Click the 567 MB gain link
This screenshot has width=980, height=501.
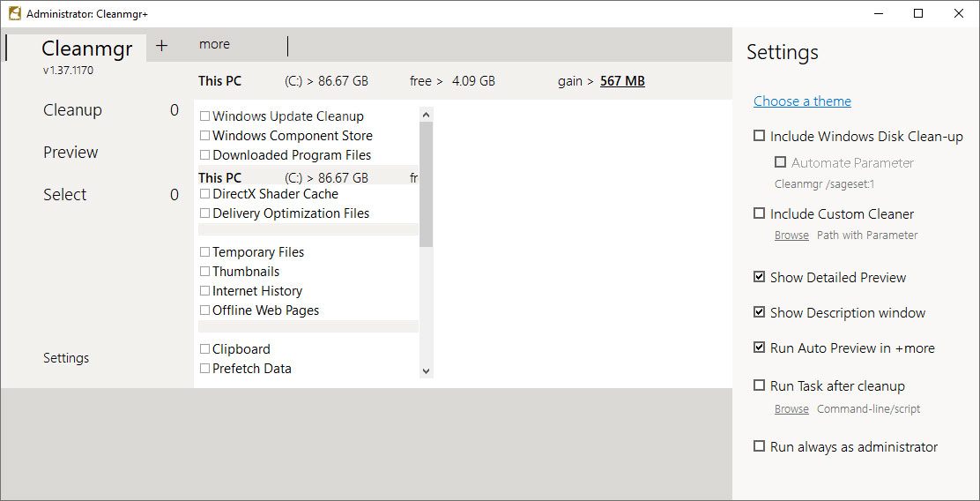622,80
